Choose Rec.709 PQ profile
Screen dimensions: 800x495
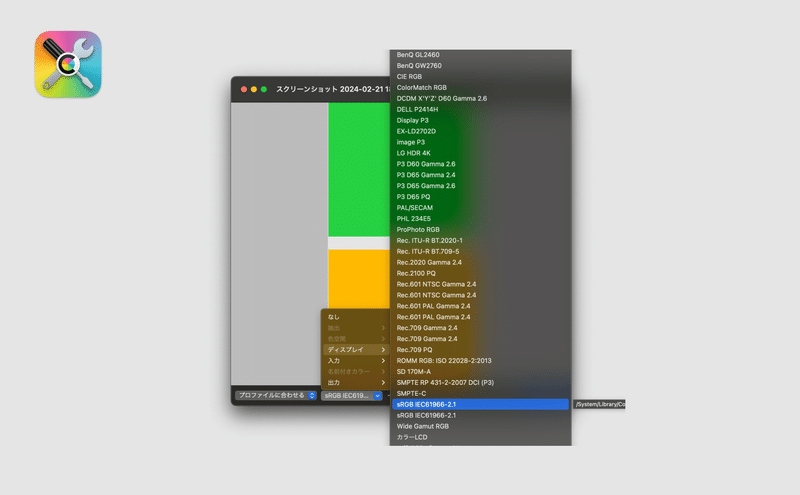tap(481, 350)
